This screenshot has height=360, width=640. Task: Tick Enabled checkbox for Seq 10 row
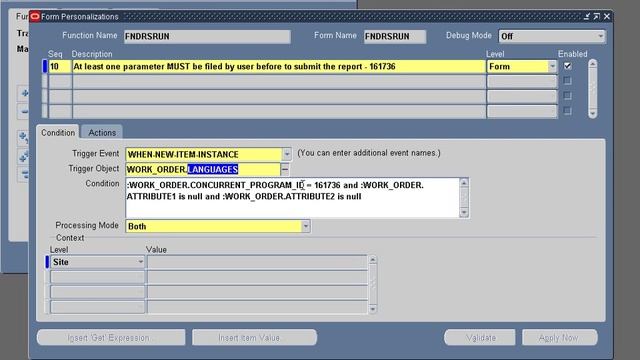[x=567, y=66]
